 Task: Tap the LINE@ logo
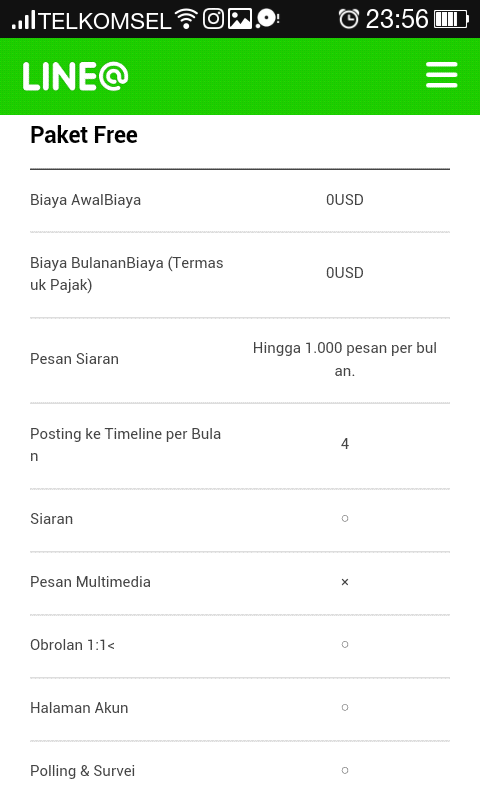coord(75,77)
